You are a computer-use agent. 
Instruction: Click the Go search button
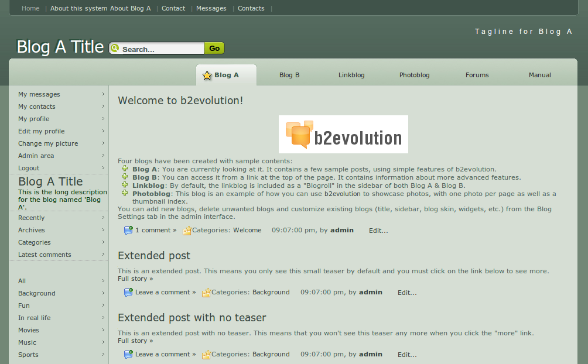(214, 48)
